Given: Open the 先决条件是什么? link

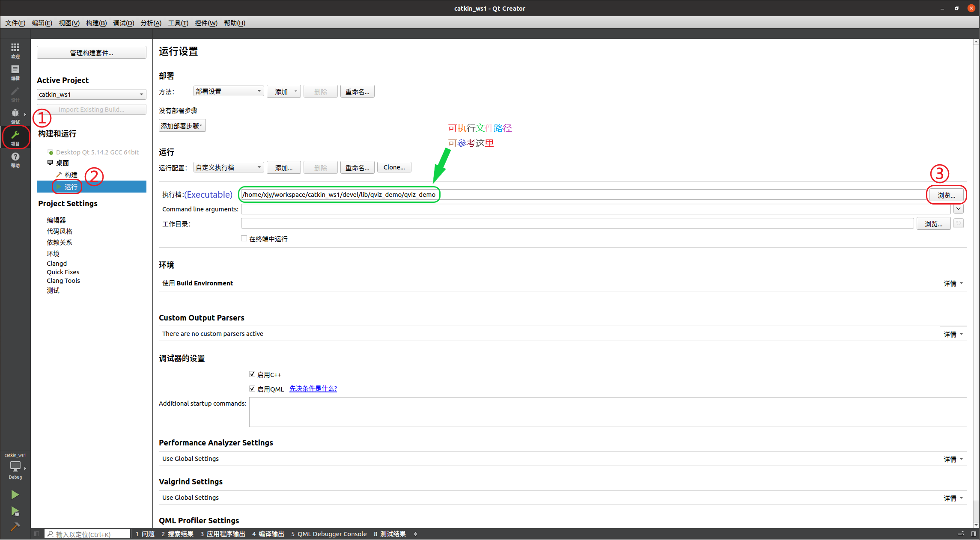Looking at the screenshot, I should coord(313,389).
